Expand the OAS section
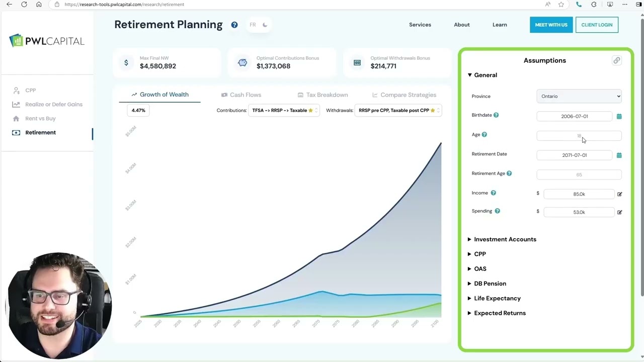644x362 pixels. tap(476, 268)
